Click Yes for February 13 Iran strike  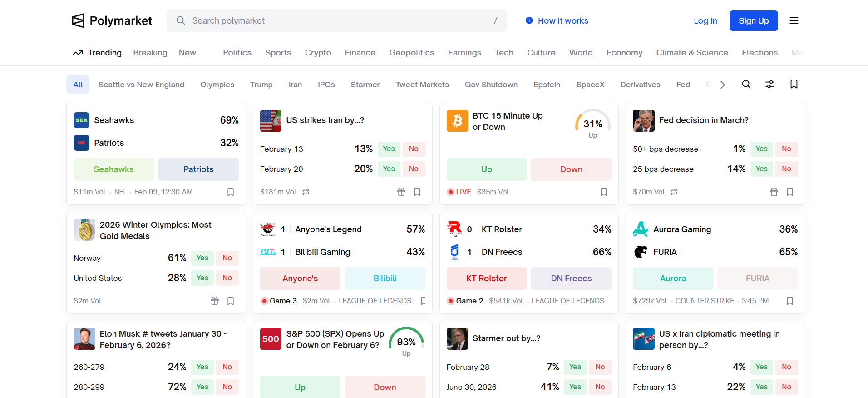click(389, 149)
